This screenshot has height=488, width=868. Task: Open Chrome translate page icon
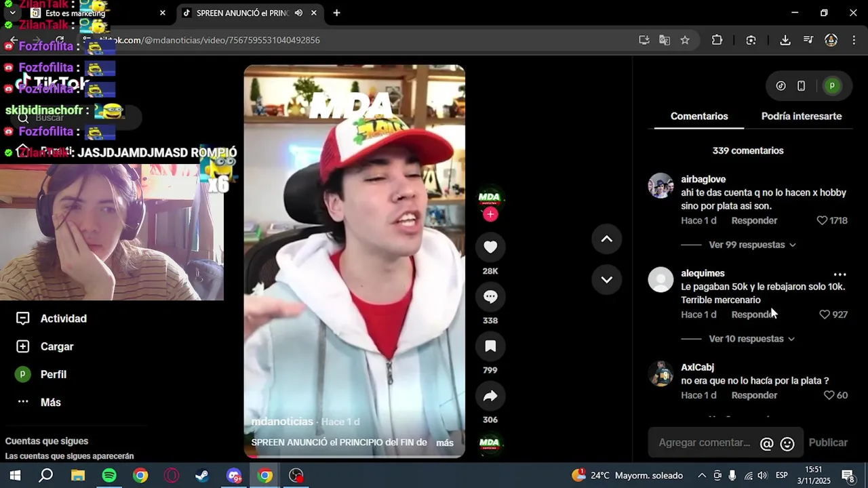[665, 40]
